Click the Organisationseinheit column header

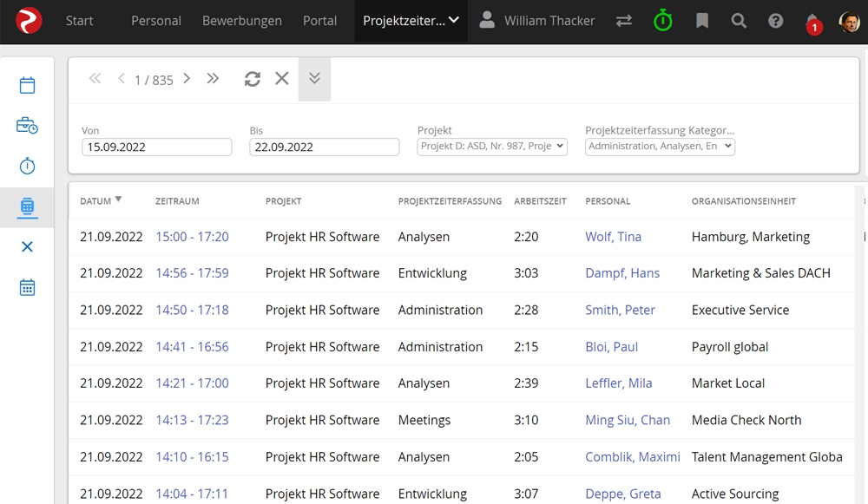(744, 201)
